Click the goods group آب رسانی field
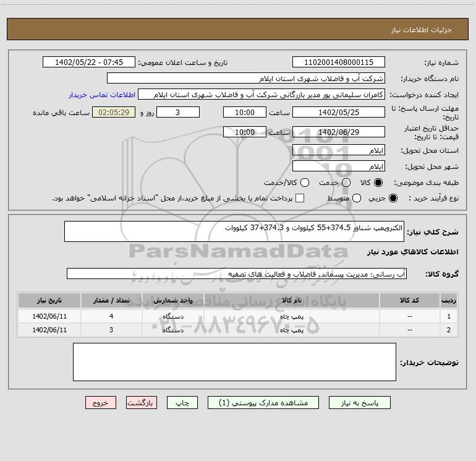The width and height of the screenshot is (476, 461). tap(237, 274)
